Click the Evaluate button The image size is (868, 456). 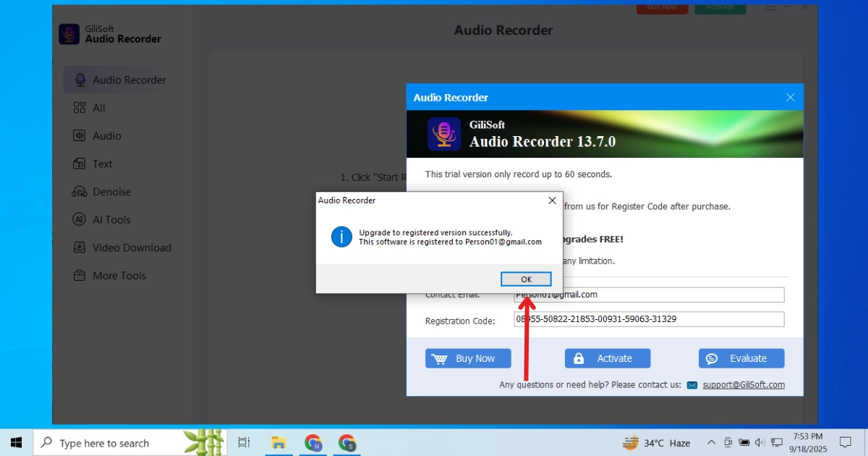click(x=741, y=358)
